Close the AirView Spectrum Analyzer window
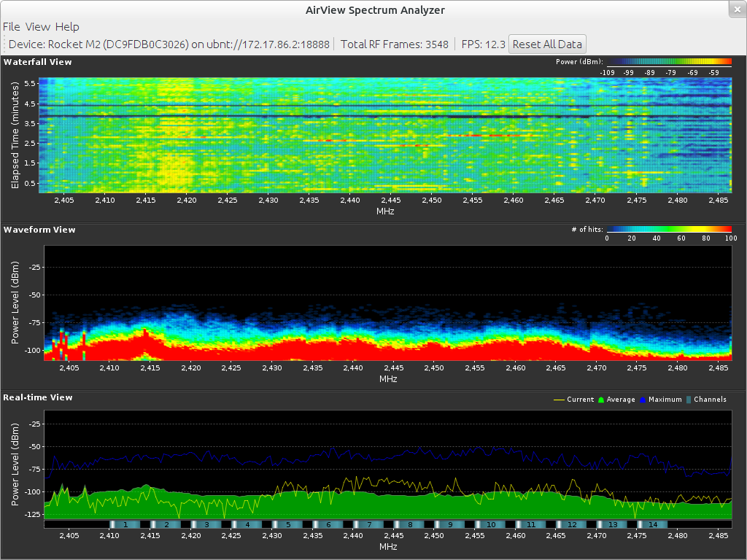The height and width of the screenshot is (560, 747). [736, 9]
